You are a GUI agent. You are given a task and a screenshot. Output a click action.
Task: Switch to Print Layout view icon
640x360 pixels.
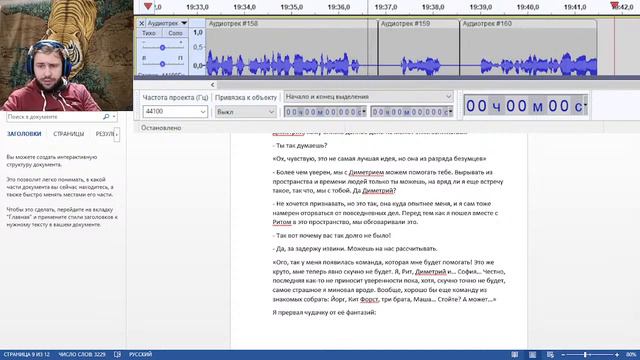click(x=533, y=355)
